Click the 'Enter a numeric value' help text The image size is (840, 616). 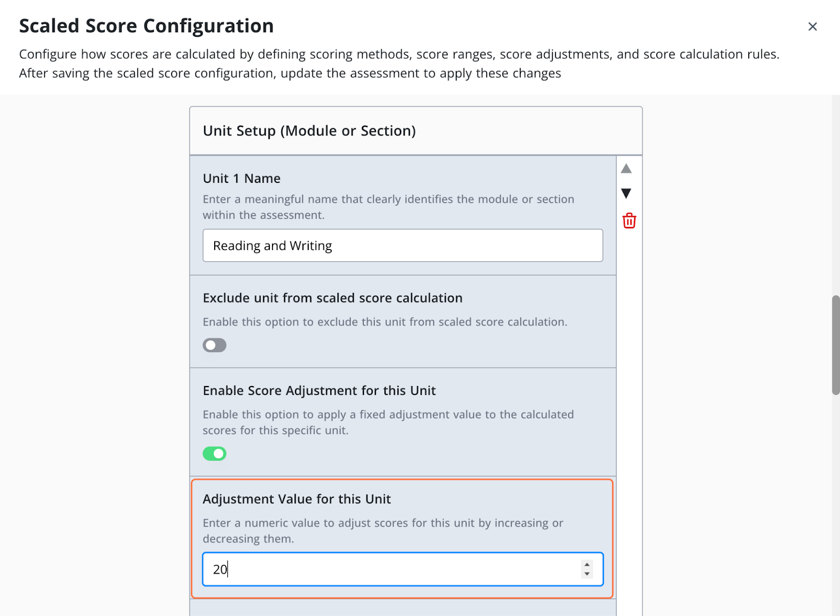[x=383, y=530]
